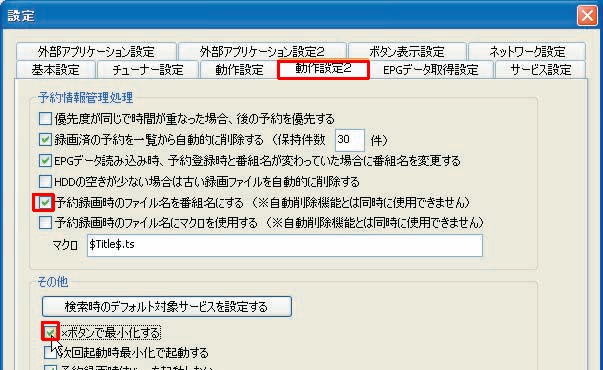Open the チューナー設定 tab
Image resolution: width=603 pixels, height=370 pixels.
tap(148, 70)
